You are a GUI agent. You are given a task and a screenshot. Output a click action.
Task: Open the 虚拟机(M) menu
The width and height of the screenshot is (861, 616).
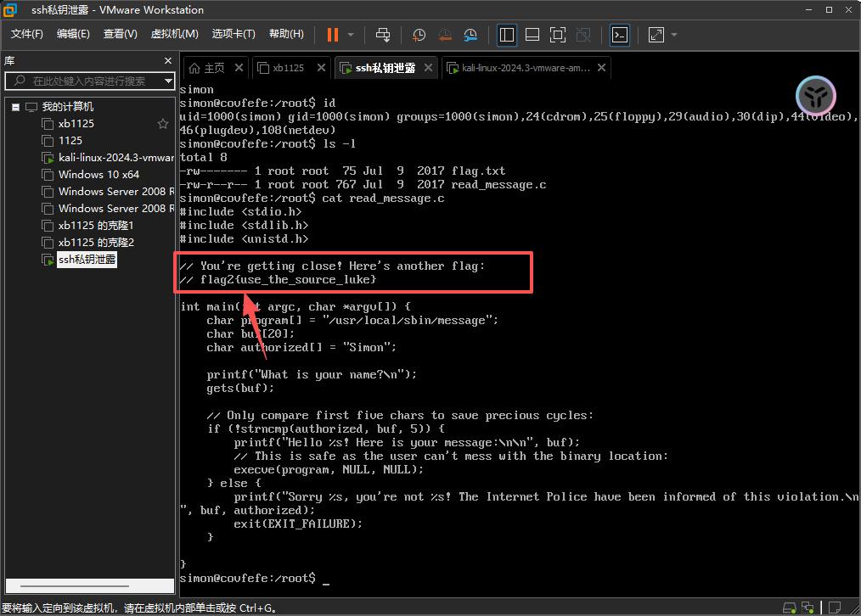click(x=174, y=34)
